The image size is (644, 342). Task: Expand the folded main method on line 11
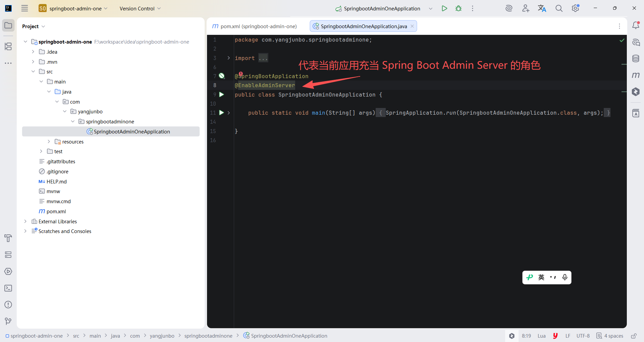coord(229,113)
